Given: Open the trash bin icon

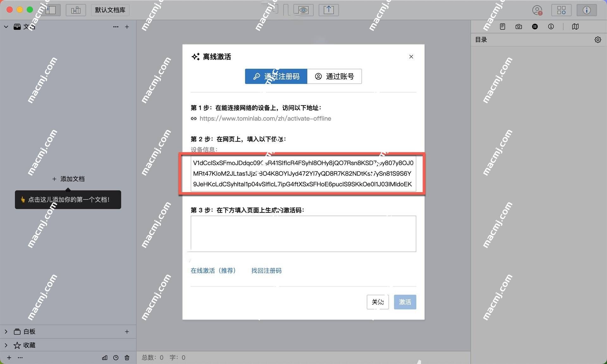Looking at the screenshot, I should pos(127,358).
